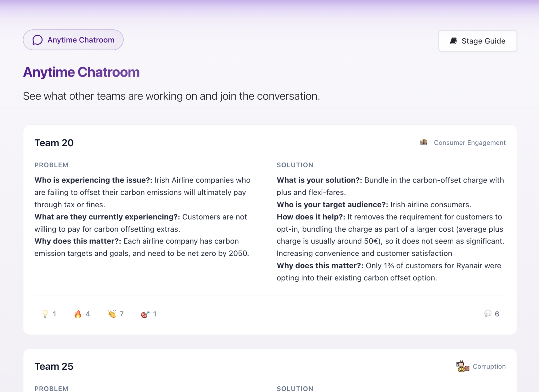Open the Team 25 card title

(x=54, y=366)
